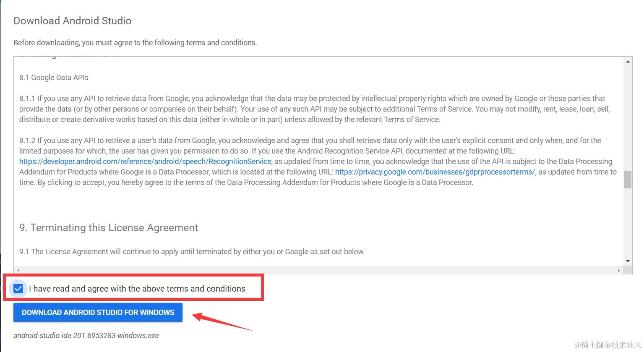This screenshot has width=644, height=352.
Task: Click the terms box scroll down arrow
Action: [628, 261]
